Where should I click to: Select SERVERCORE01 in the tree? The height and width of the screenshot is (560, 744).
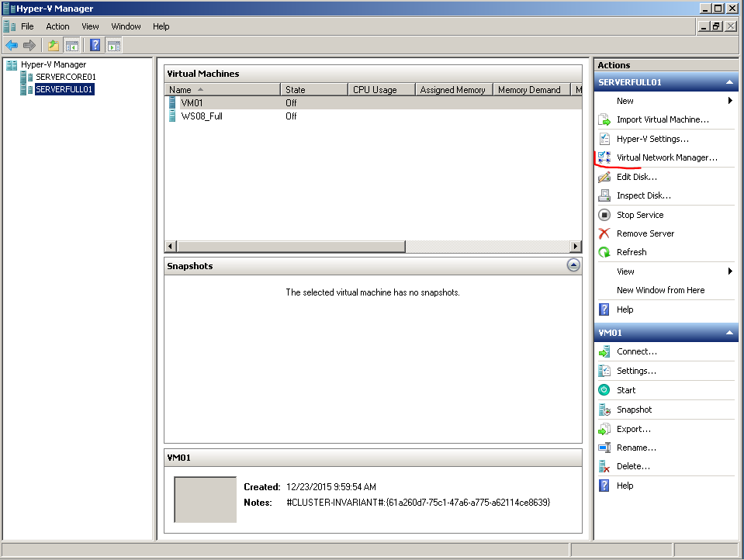[65, 77]
